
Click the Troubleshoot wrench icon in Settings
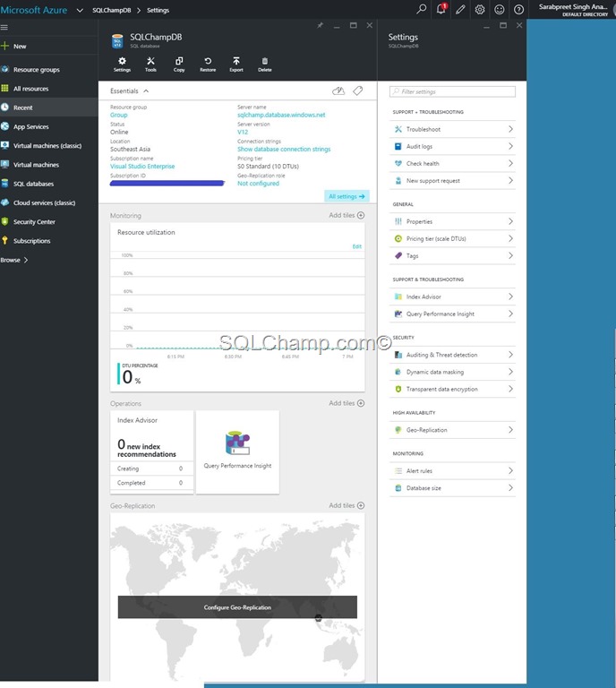[398, 129]
